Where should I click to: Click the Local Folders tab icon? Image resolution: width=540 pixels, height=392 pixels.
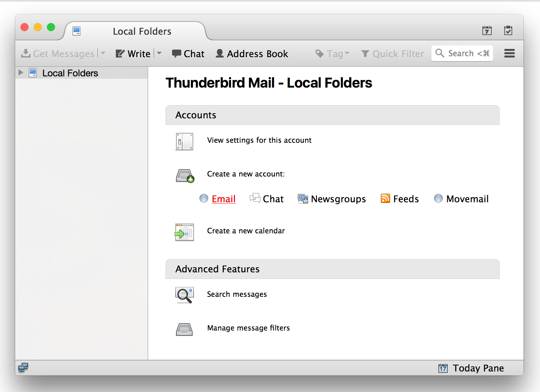pyautogui.click(x=76, y=31)
